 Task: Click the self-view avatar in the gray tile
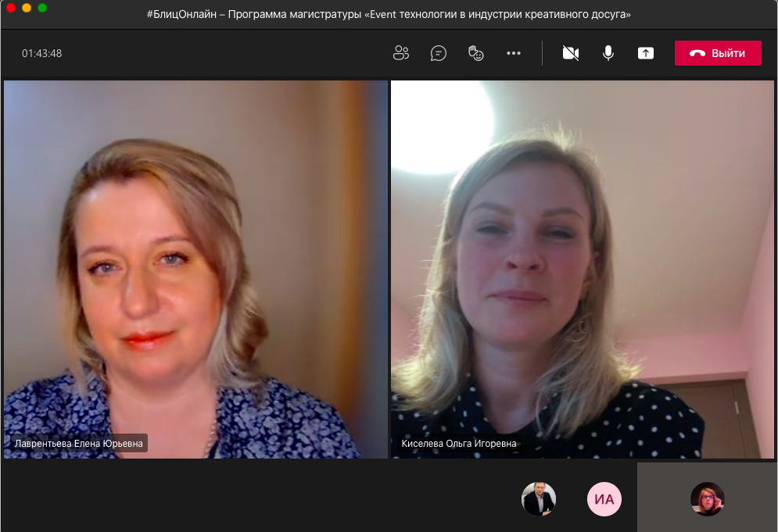[707, 498]
